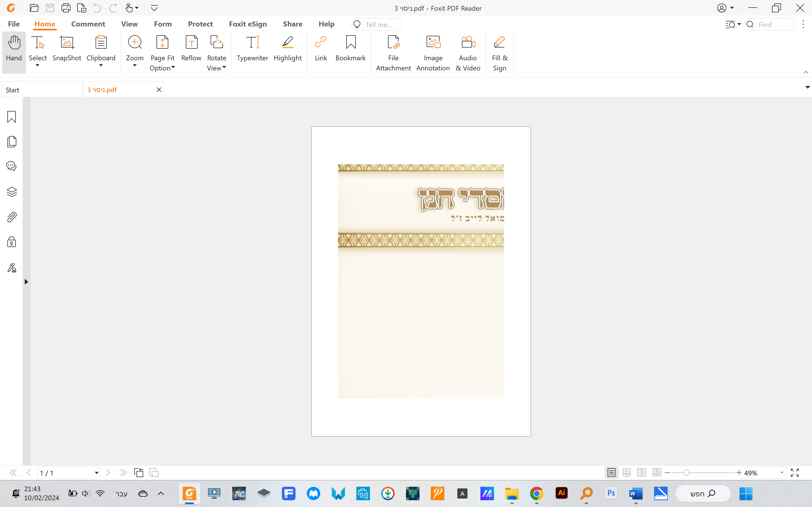This screenshot has width=812, height=507.
Task: Click the File Attachment tool
Action: (x=393, y=53)
